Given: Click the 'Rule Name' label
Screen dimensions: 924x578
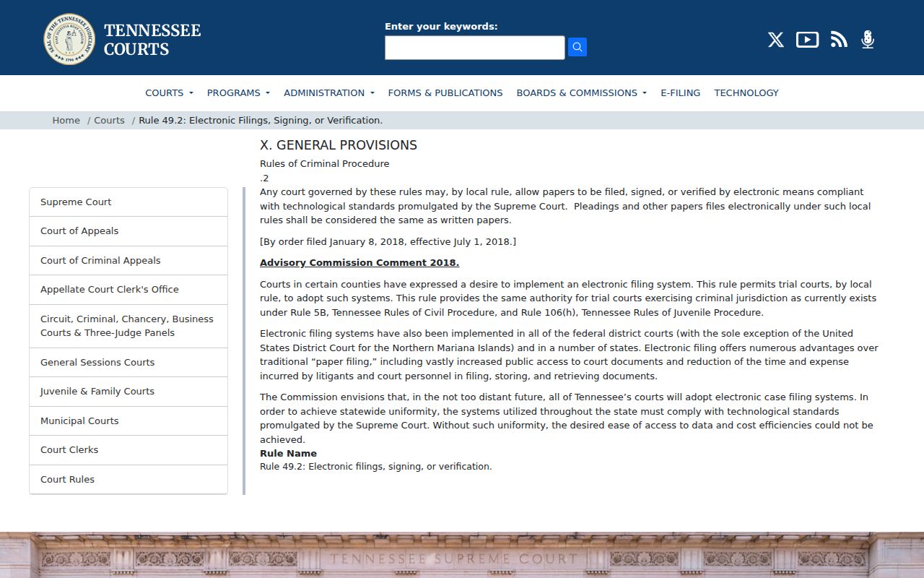Looking at the screenshot, I should click(288, 454).
